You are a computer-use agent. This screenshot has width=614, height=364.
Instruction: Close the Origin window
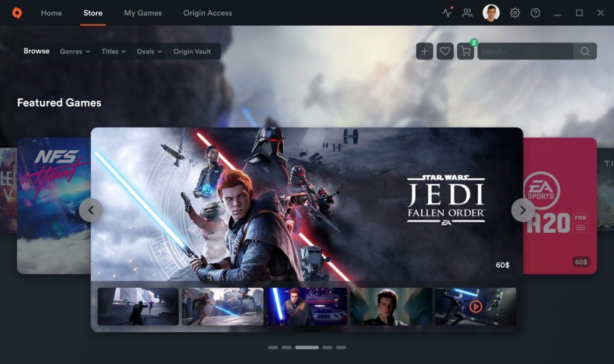pos(601,13)
